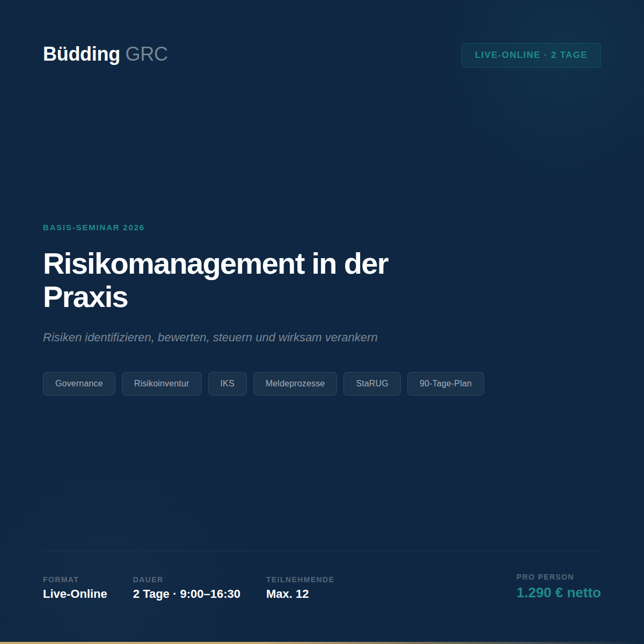Select the Meldeprozesse tag
This screenshot has width=644, height=644.
[x=295, y=384]
